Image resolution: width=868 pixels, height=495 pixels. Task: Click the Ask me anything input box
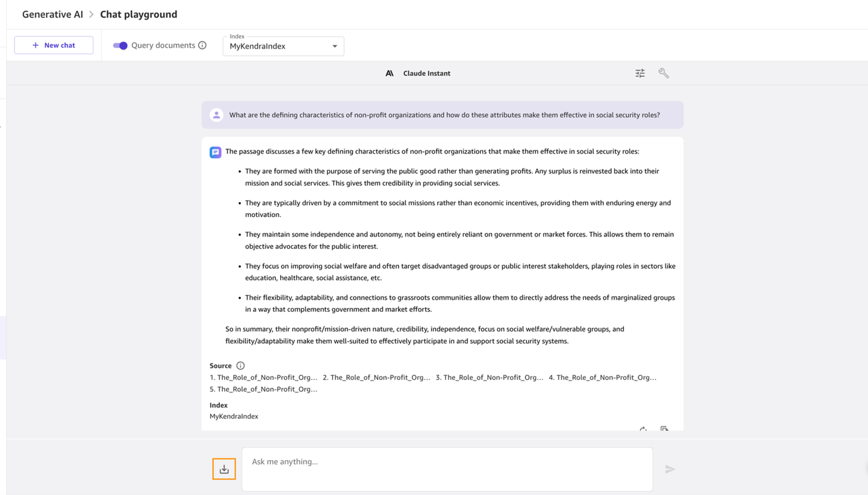point(447,469)
